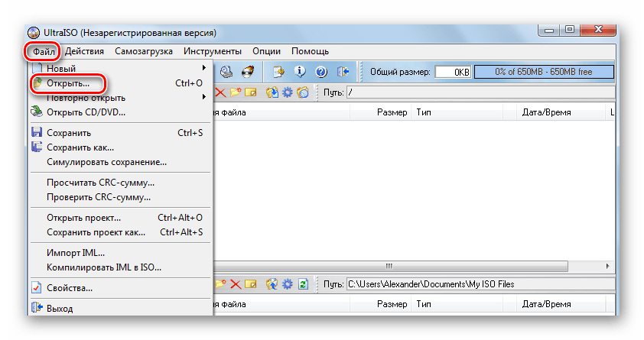Choose Сохранить как... menu entry
Screen dimensions: 644x340
click(120, 147)
